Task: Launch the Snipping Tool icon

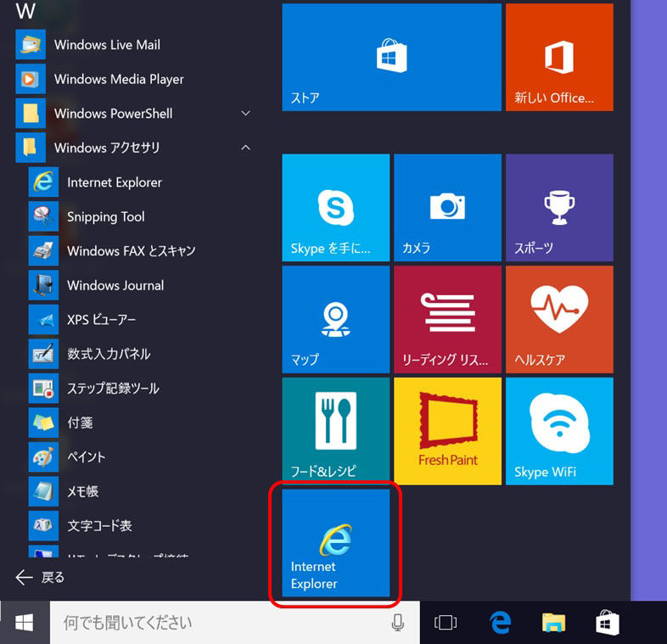Action: pos(43,216)
